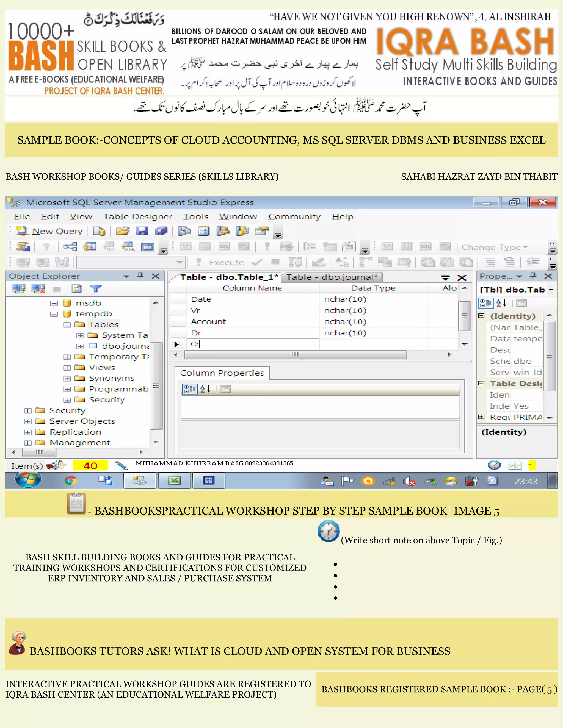Screen dimensions: 563x728
Task: Open the active files list dropdown arrow
Action: point(446,277)
